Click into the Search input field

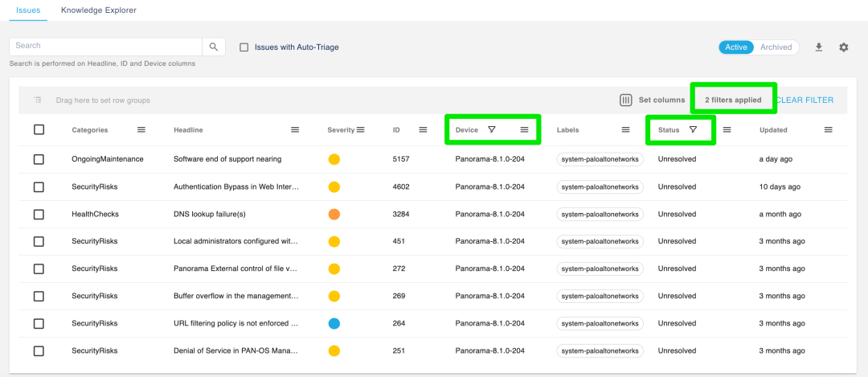coord(104,47)
